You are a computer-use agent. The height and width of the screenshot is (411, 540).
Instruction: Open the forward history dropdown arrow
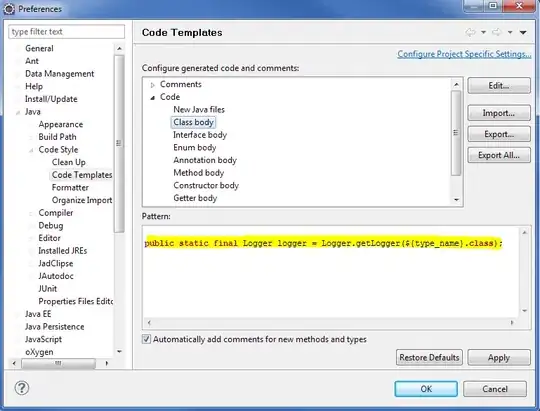510,32
